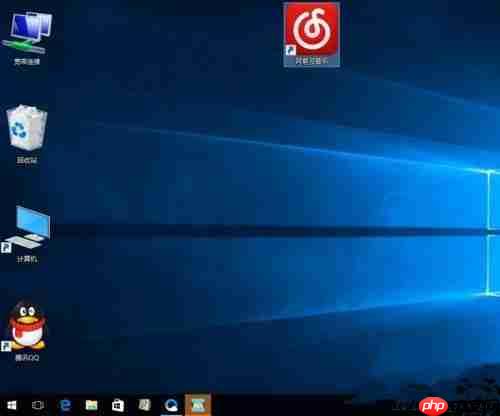Select the broadband connection desktop icon
The width and height of the screenshot is (500, 416).
[27, 38]
